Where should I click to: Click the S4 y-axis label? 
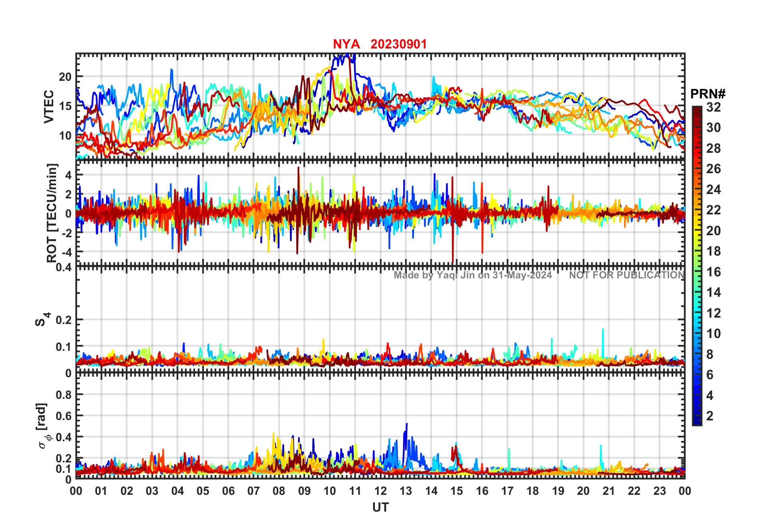(x=42, y=320)
